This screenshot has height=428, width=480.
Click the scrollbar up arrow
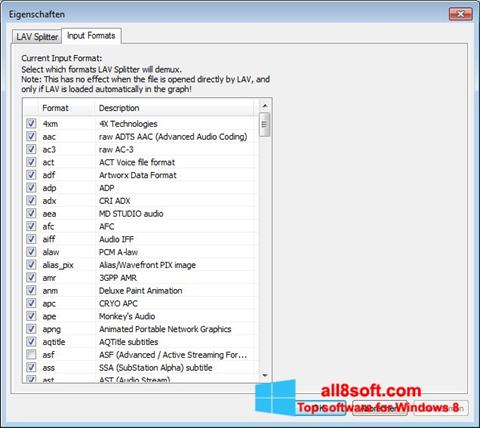(x=265, y=106)
